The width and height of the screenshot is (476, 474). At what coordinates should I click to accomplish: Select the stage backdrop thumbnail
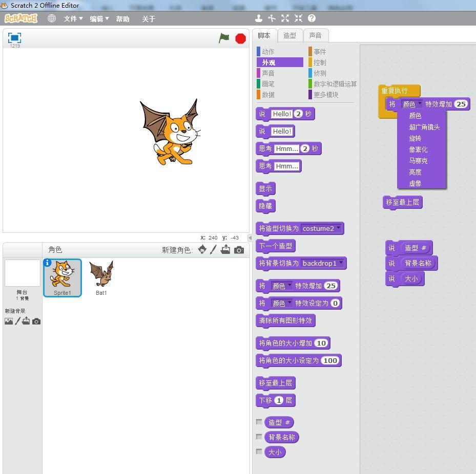(23, 273)
